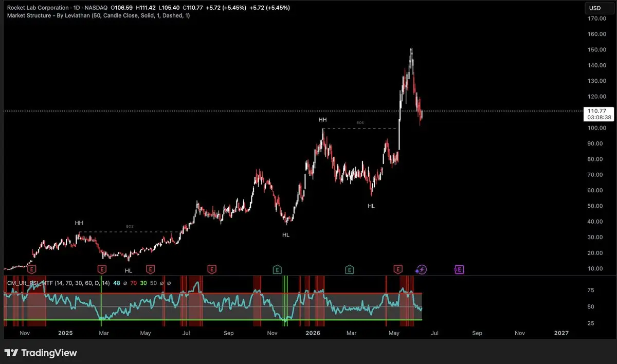Click the BOS label on the lower dashed line
The image size is (617, 364).
(x=130, y=227)
